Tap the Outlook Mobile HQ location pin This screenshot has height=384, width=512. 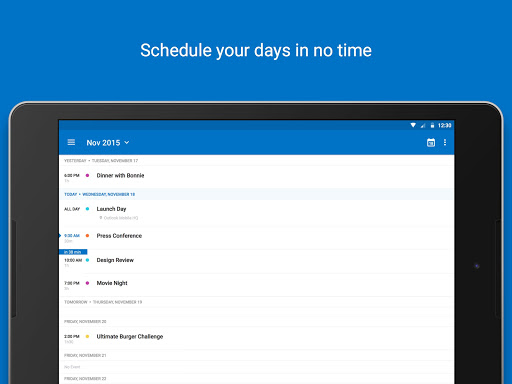(101, 218)
